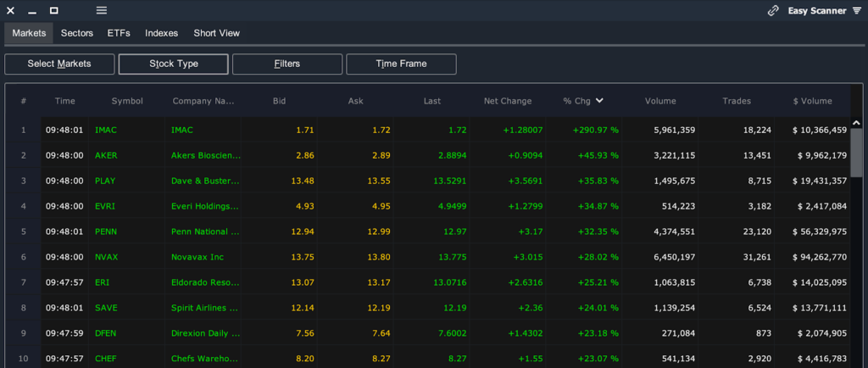Select the SAVE symbol

click(106, 308)
